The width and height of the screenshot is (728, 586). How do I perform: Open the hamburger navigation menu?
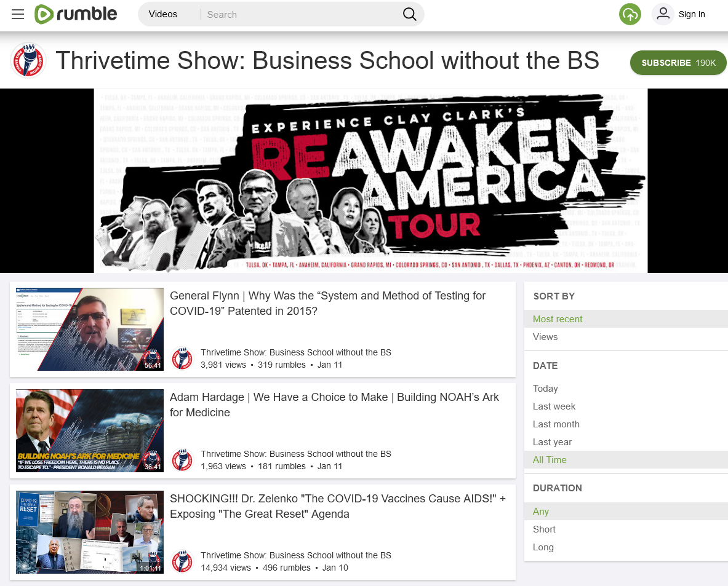point(18,14)
